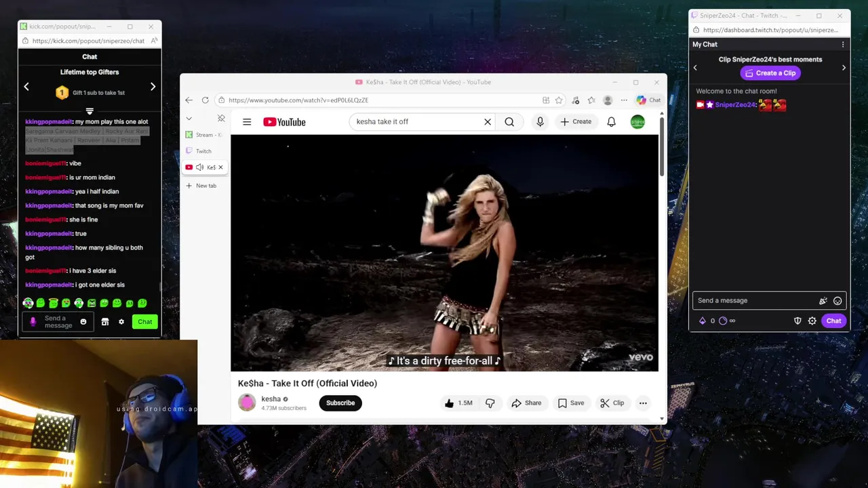Clear the YouTube search box text
The width and height of the screenshot is (868, 488).
click(487, 122)
